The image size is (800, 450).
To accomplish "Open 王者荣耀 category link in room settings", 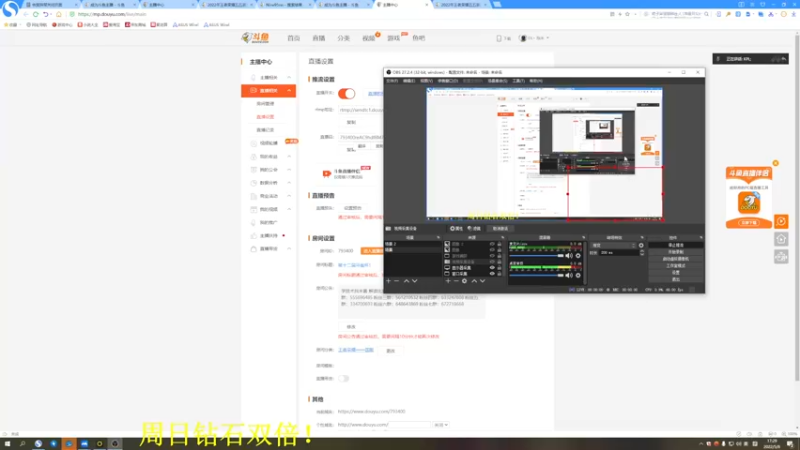I will (x=356, y=350).
